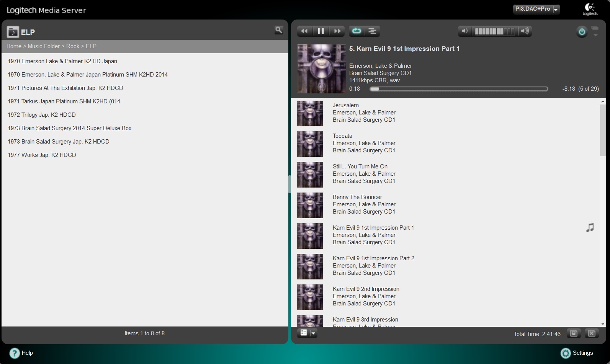Click Jerusalem's artist Emerson, Lake & Palmer
The height and width of the screenshot is (364, 610).
pos(364,113)
